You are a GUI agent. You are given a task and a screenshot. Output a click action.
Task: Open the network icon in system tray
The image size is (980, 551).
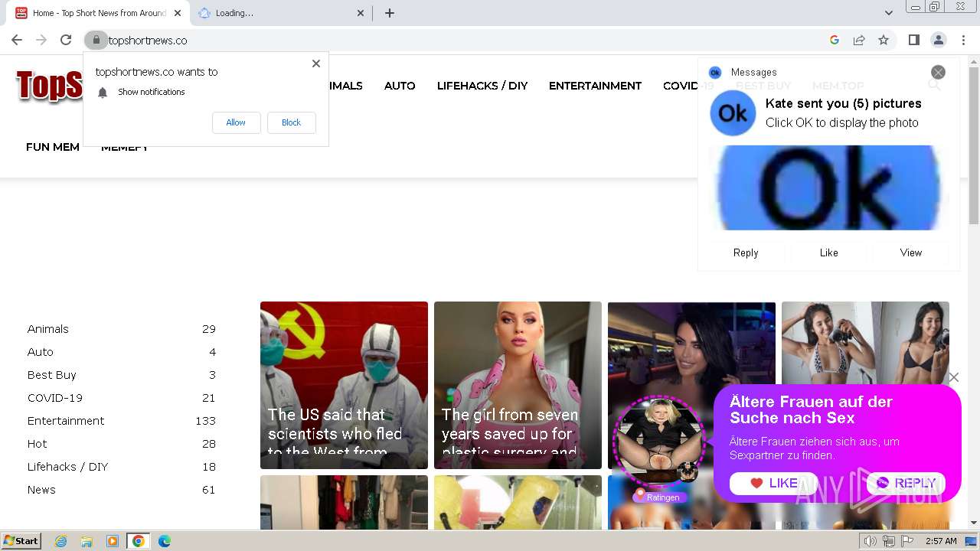(x=888, y=541)
